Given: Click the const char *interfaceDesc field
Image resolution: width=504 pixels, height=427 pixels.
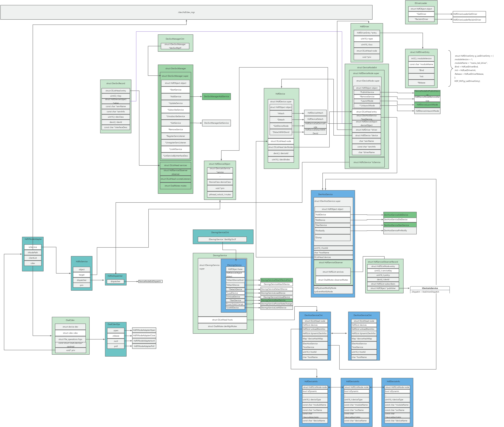Looking at the screenshot, I should [x=116, y=127].
